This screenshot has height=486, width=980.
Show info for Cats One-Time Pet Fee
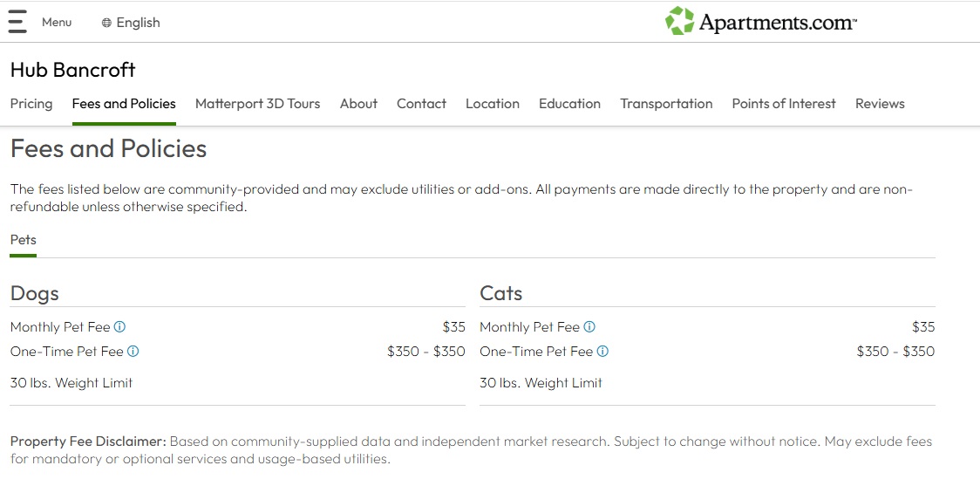pyautogui.click(x=602, y=352)
